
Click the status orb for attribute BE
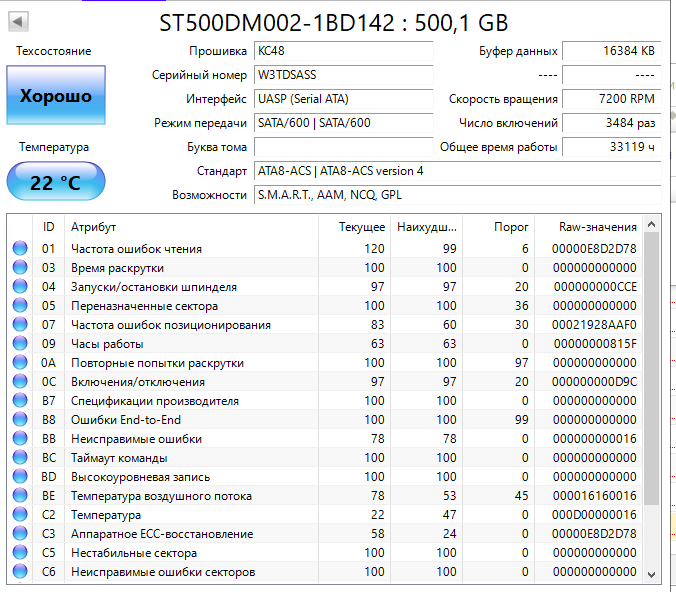point(20,495)
